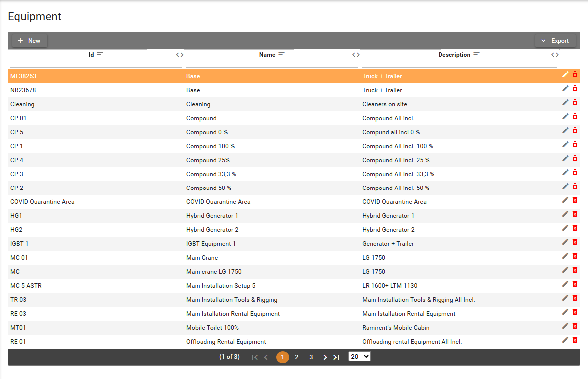This screenshot has width=588, height=379.
Task: Toggle Id column width arrows
Action: (180, 55)
